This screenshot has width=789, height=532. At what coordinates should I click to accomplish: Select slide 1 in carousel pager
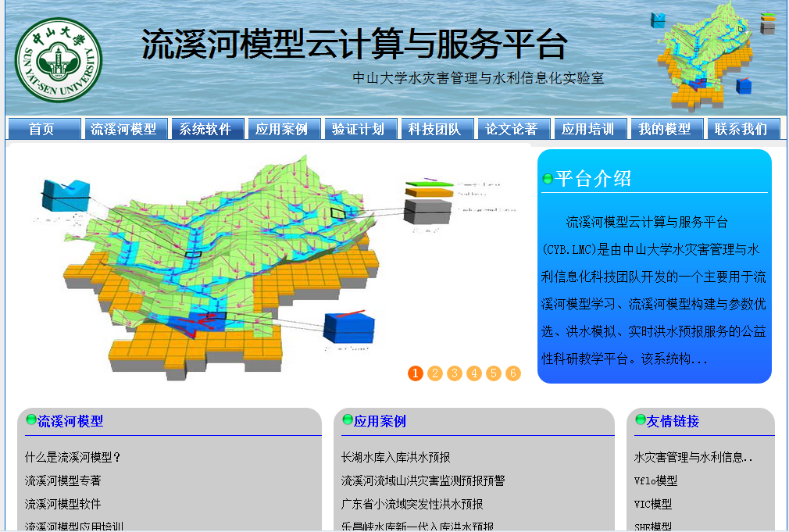pyautogui.click(x=416, y=373)
